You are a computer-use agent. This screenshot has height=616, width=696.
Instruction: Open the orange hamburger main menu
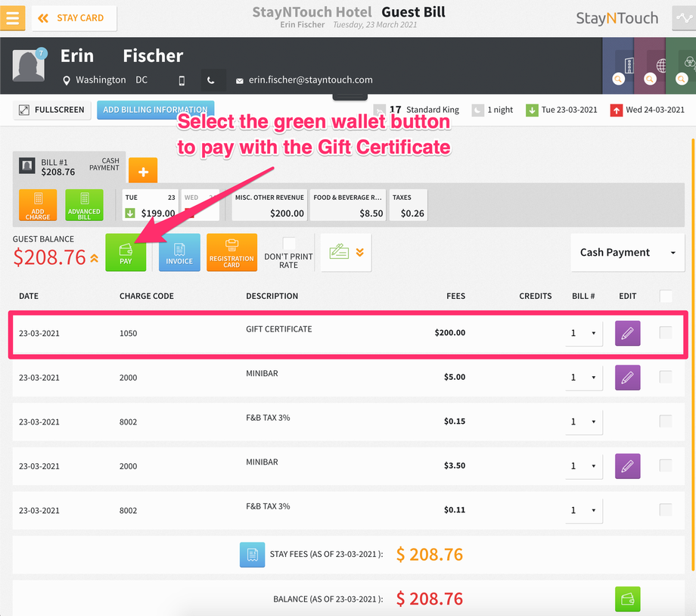pos(12,17)
